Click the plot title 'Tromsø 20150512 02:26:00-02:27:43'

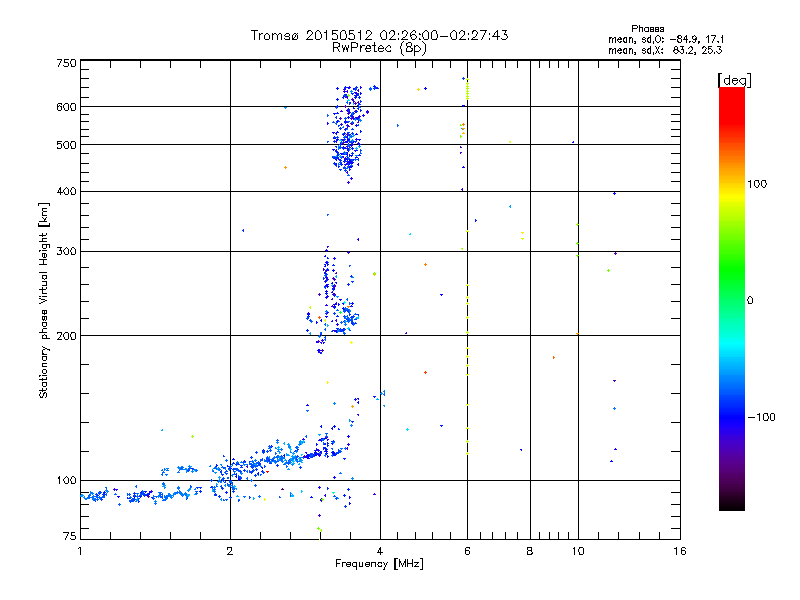click(379, 35)
